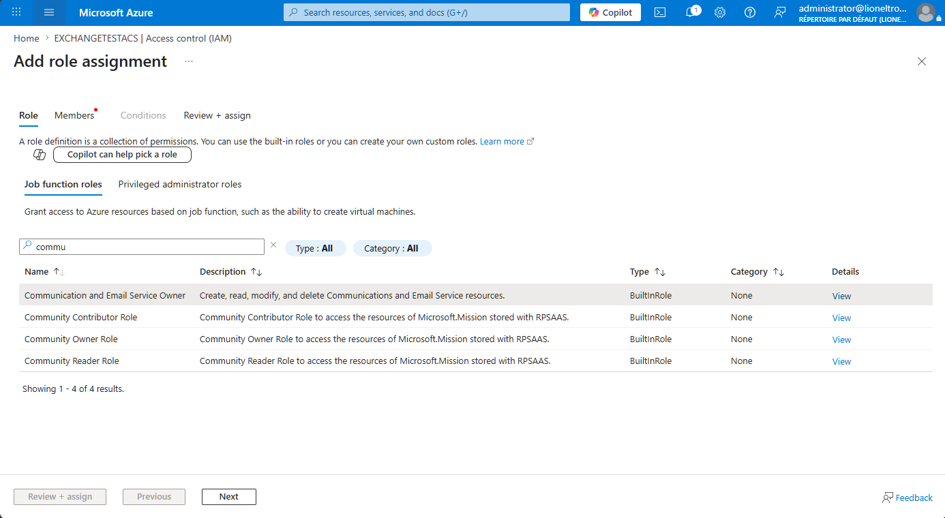Open the top bar feedback icon
The image size is (945, 518).
point(780,12)
